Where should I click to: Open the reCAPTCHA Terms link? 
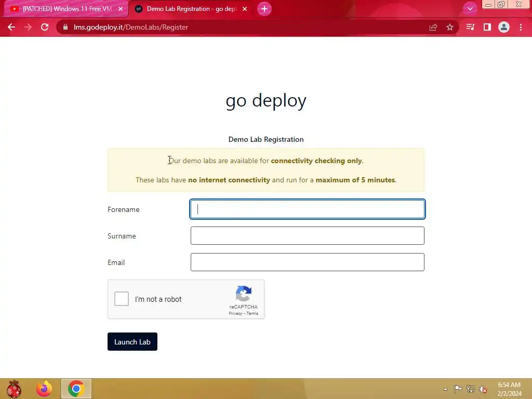click(x=252, y=313)
